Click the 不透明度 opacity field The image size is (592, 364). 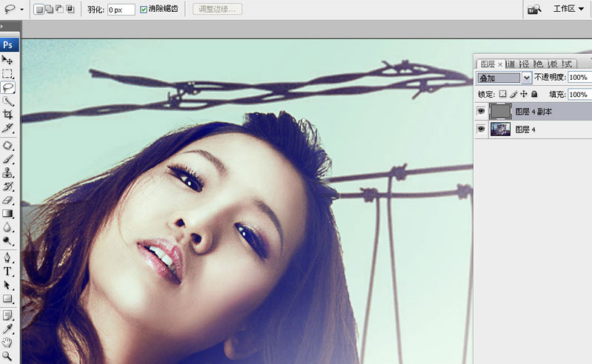pyautogui.click(x=579, y=78)
